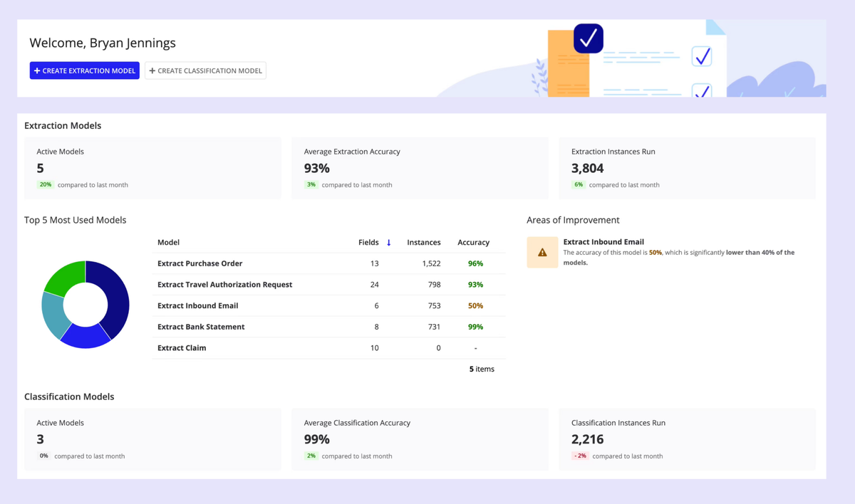
Task: Open the Extract Bank Statement model row
Action: (201, 327)
